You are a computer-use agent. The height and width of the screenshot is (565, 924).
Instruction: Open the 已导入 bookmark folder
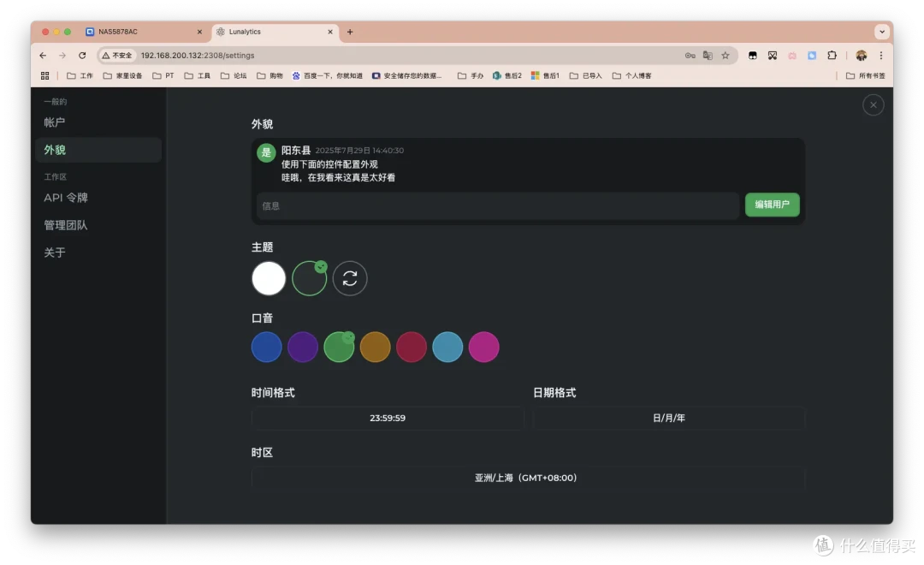pos(586,75)
